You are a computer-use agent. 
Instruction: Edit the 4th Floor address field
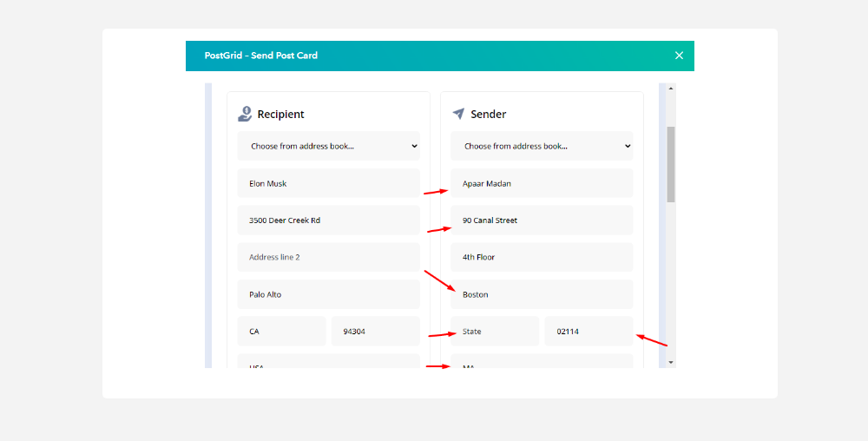542,257
